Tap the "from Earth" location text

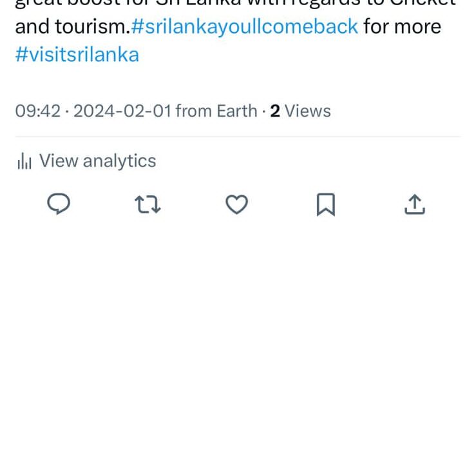tap(216, 111)
